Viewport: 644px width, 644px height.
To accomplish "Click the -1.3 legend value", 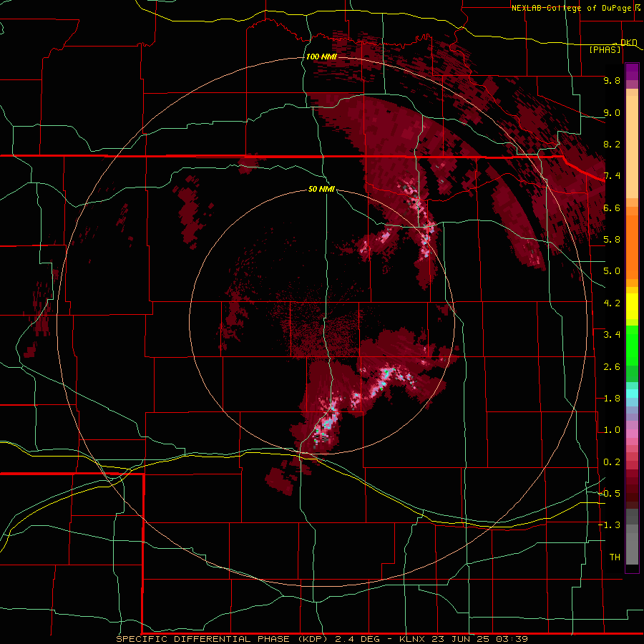I will tap(610, 525).
